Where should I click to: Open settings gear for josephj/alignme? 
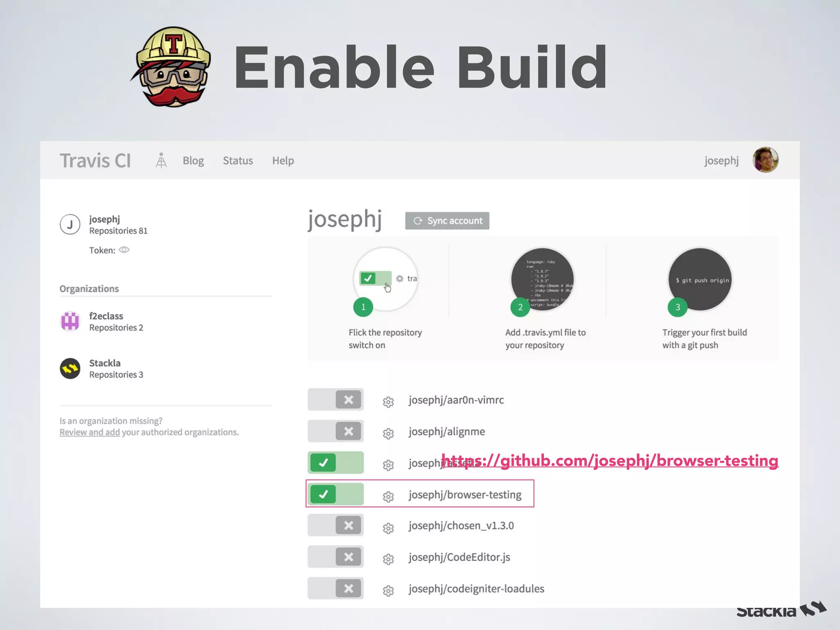point(388,434)
